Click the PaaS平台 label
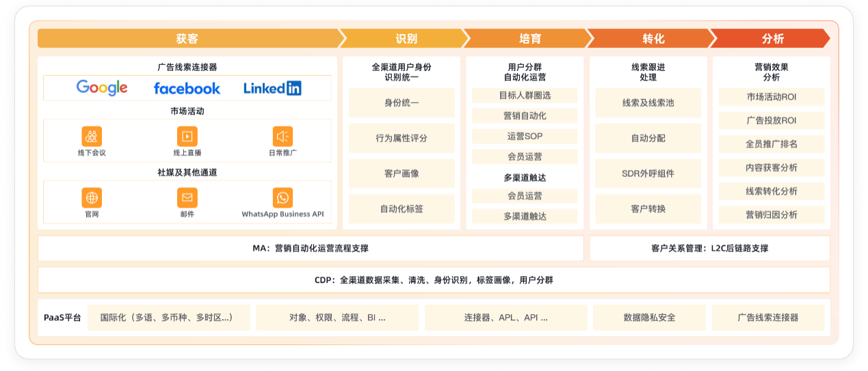Image resolution: width=868 pixels, height=371 pixels. pyautogui.click(x=62, y=318)
